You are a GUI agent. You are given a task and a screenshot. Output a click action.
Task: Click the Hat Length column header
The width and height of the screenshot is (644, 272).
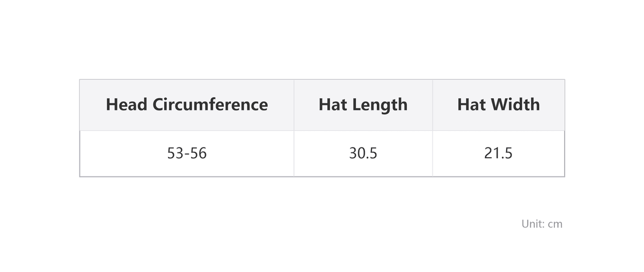click(363, 105)
